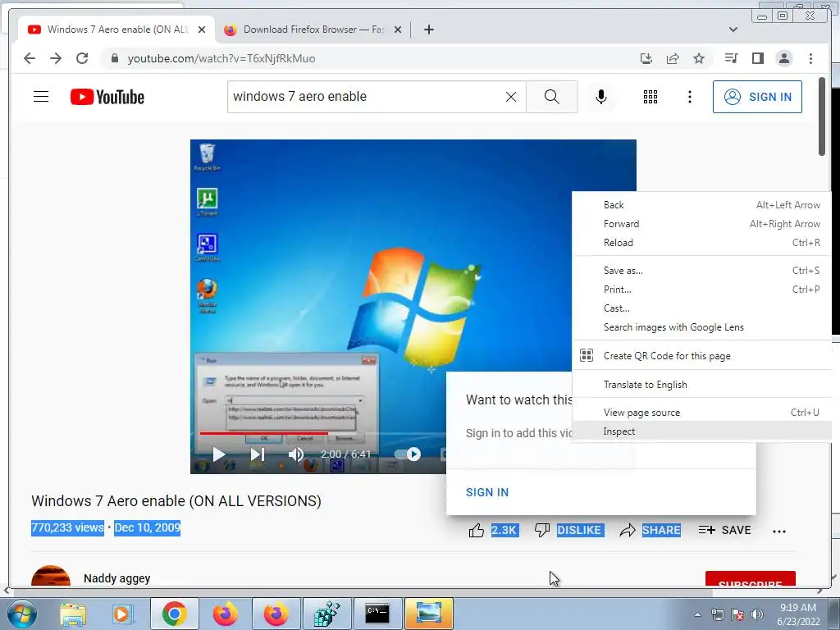Click SIGN IN button in the header
This screenshot has width=840, height=630.
pos(757,97)
